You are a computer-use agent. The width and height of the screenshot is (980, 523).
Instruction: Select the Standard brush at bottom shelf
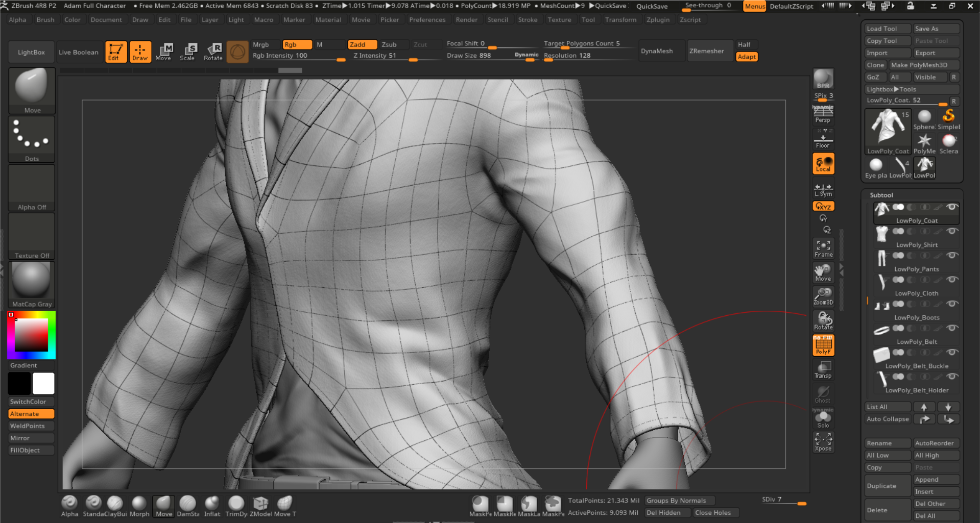pos(93,506)
